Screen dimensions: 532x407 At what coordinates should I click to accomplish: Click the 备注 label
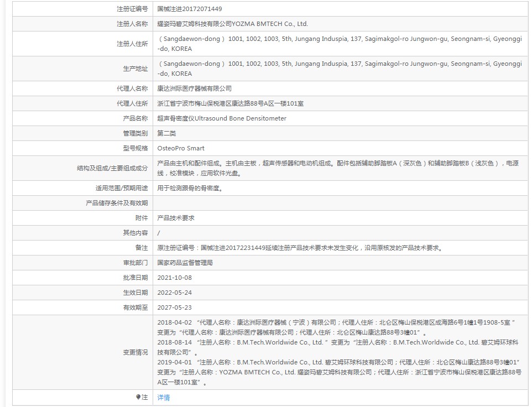tap(142, 248)
